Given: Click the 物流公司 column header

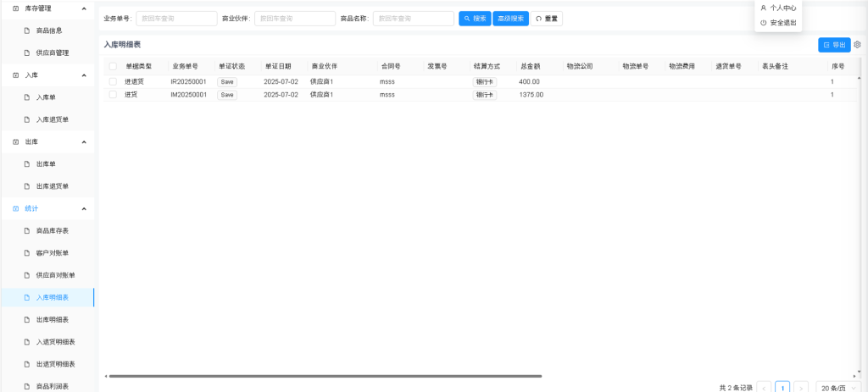Looking at the screenshot, I should 580,66.
